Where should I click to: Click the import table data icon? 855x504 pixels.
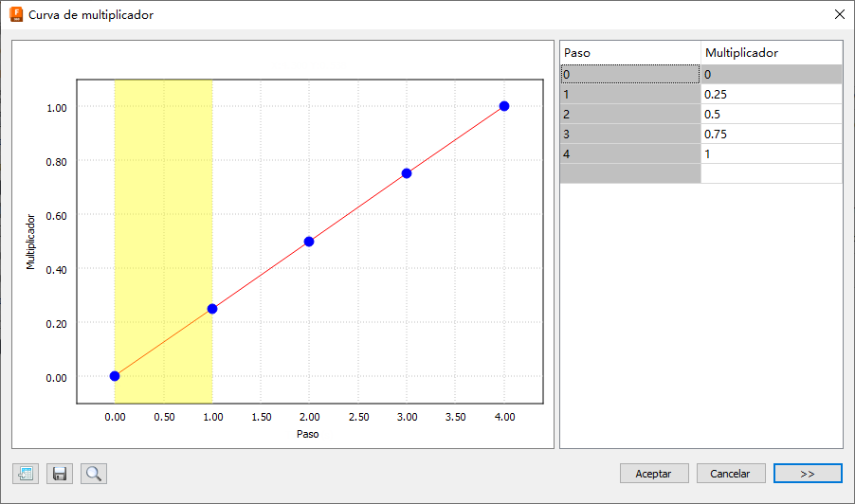[x=26, y=474]
